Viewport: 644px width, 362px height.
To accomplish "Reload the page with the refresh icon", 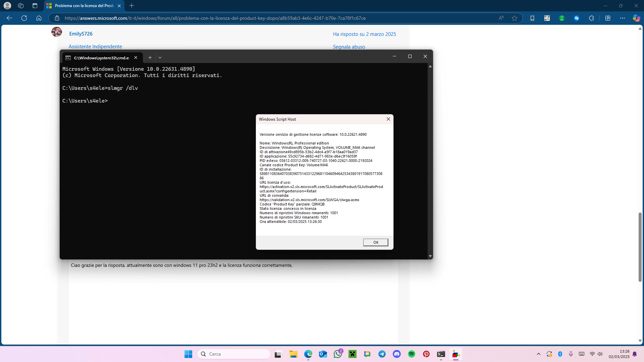I will [x=24, y=18].
